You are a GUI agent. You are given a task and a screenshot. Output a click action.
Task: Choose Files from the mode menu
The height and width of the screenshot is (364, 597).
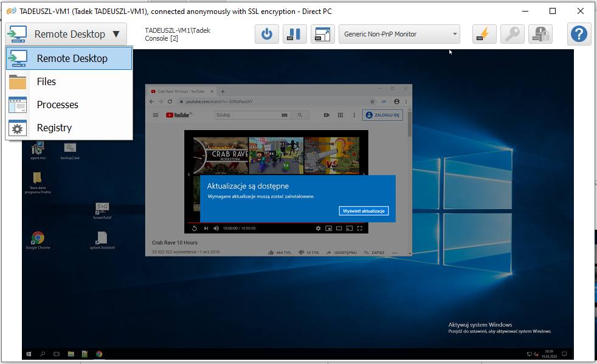click(46, 81)
